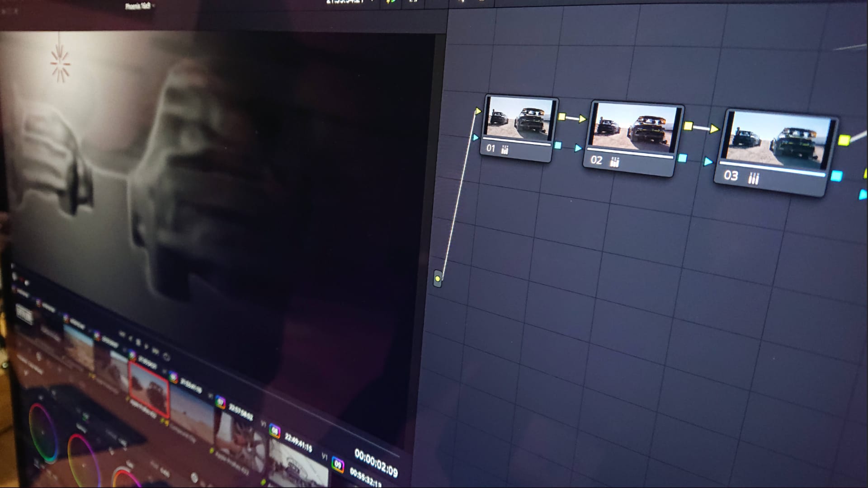Screen dimensions: 868x488
Task: Click the blue key input triangle of node 03
Action: click(708, 161)
